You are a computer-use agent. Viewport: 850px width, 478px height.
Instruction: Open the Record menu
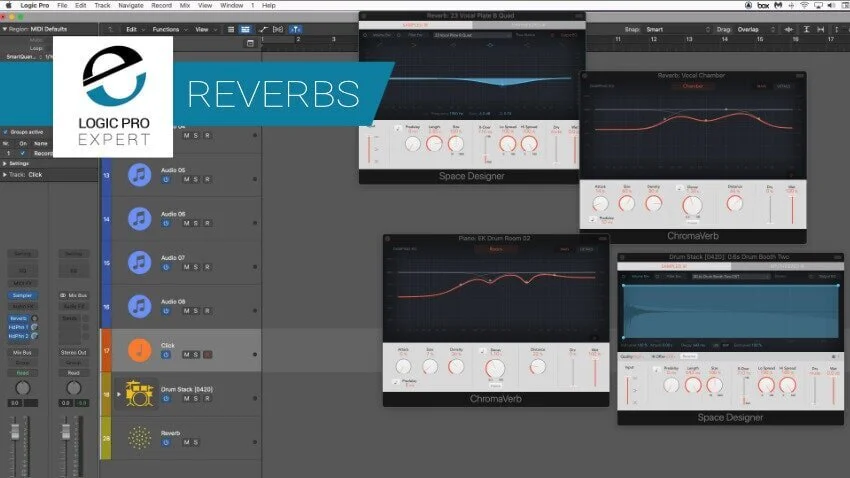click(161, 5)
